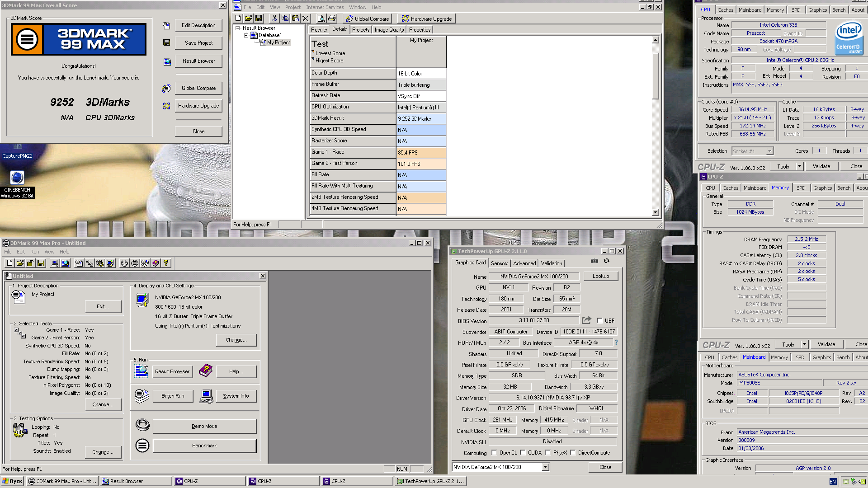Open Tools dropdown arrow in top CPU-Z window
The height and width of the screenshot is (488, 868).
pos(799,166)
